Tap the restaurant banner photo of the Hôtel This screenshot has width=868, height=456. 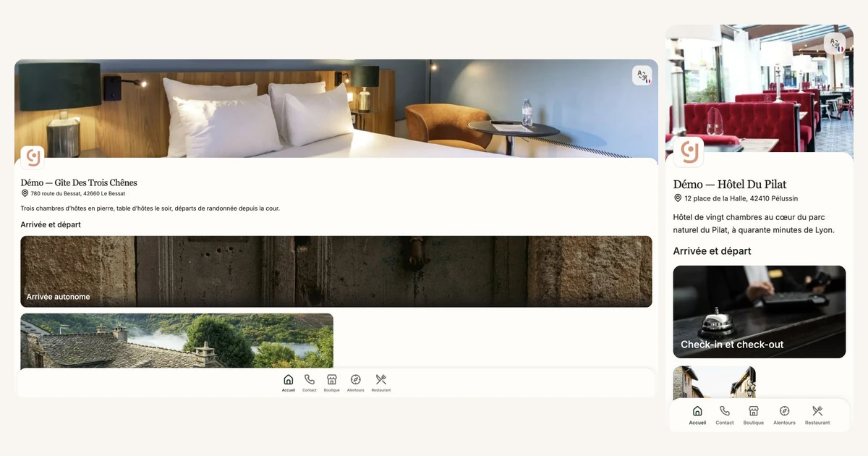759,88
